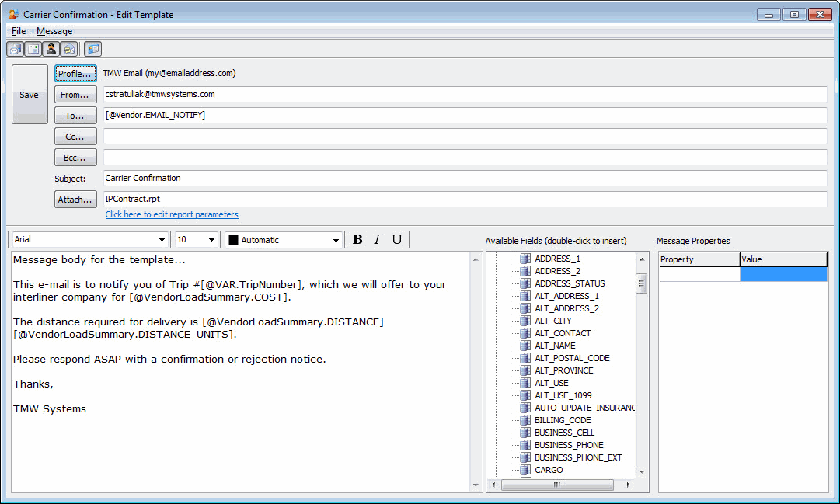Open the font size 10 dropdown
840x504 pixels.
click(x=211, y=240)
